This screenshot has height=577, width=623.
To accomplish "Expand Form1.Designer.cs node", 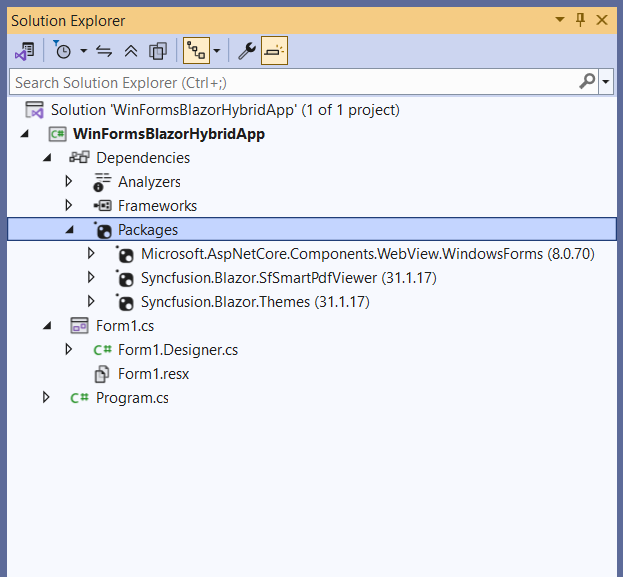I will point(69,349).
